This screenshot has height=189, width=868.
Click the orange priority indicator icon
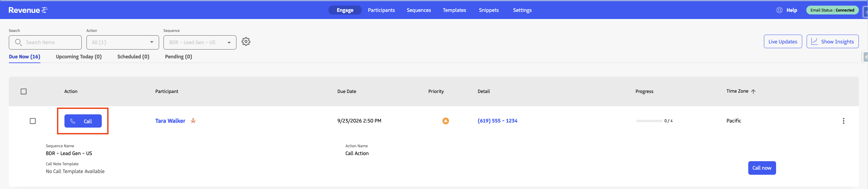tap(445, 121)
